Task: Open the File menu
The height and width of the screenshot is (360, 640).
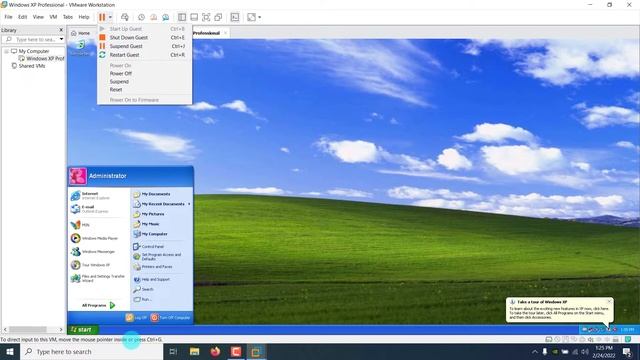Action: 8,17
